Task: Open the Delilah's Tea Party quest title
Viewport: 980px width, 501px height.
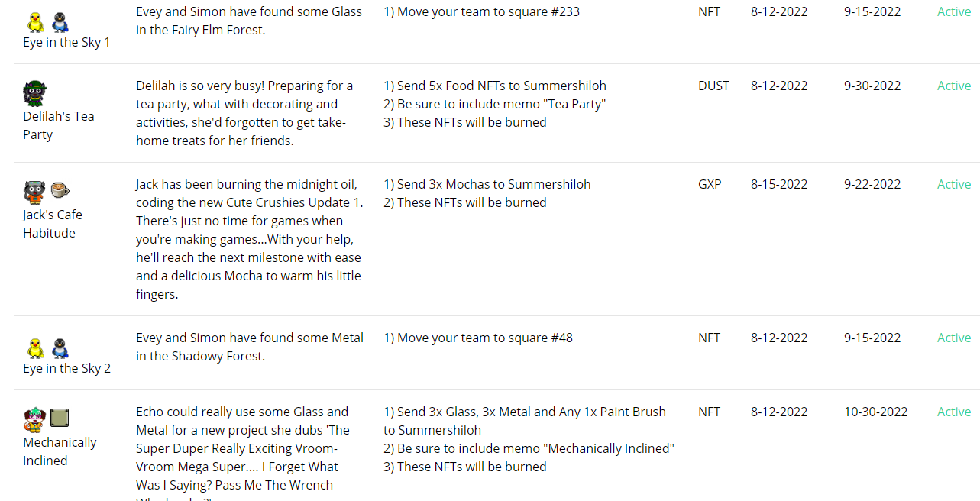Action: coord(59,125)
